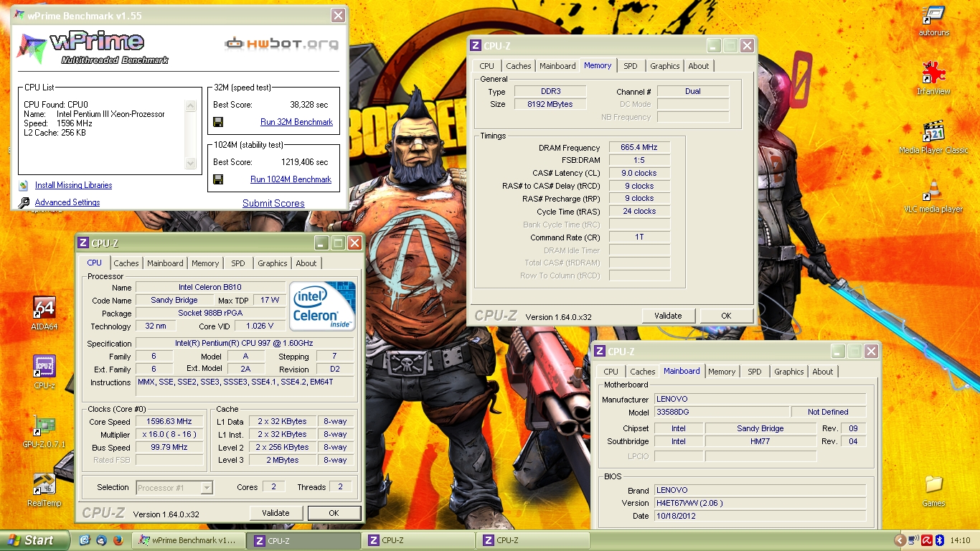This screenshot has width=980, height=551.
Task: Click the Intel Celeron inside logo in CPU-Z
Action: [322, 306]
